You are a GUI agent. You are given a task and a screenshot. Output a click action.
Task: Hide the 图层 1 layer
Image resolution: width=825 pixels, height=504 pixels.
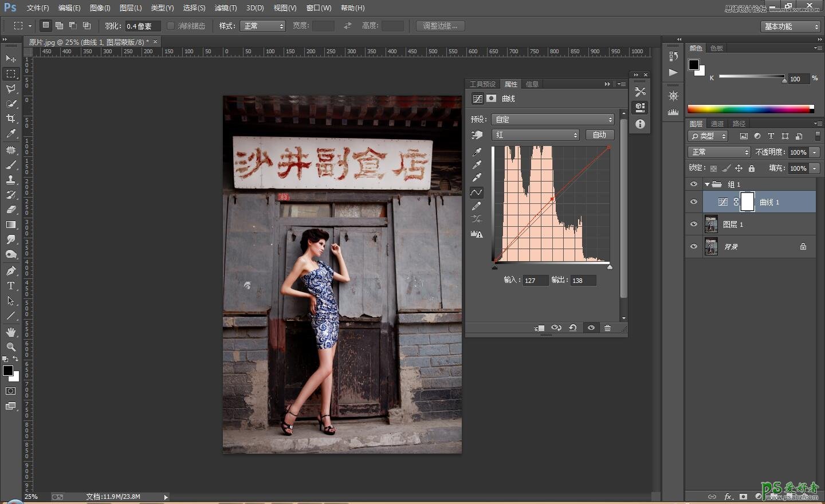(x=694, y=225)
